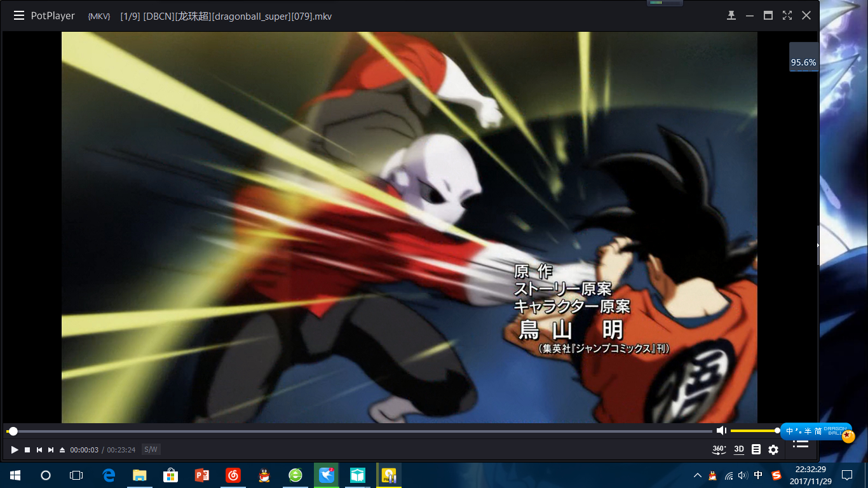Click the Play button
868x488 pixels.
(15, 450)
